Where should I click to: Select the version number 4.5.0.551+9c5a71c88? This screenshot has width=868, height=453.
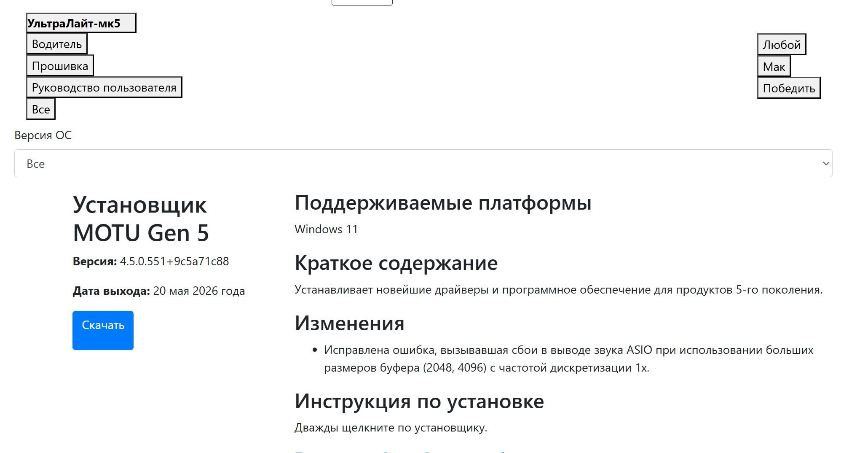174,261
